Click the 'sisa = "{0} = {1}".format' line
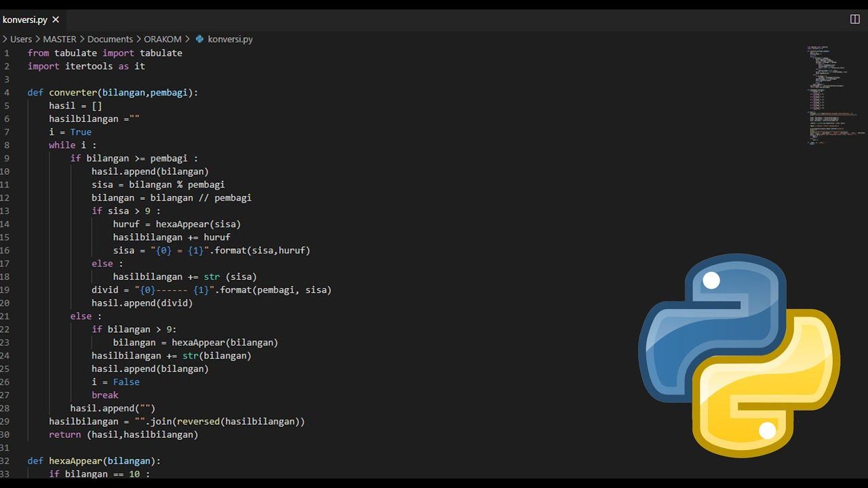Screen dimensions: 868x488 (212, 250)
